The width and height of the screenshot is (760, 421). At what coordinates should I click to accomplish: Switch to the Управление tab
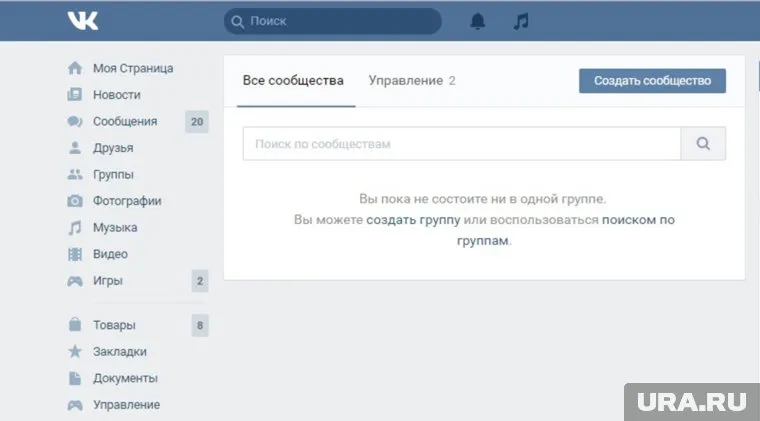tap(412, 80)
